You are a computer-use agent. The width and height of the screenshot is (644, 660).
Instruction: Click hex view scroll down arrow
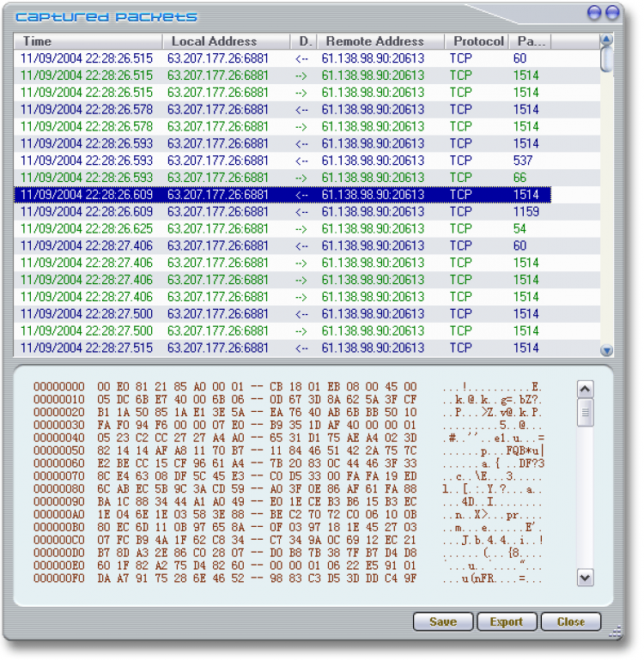pyautogui.click(x=585, y=577)
